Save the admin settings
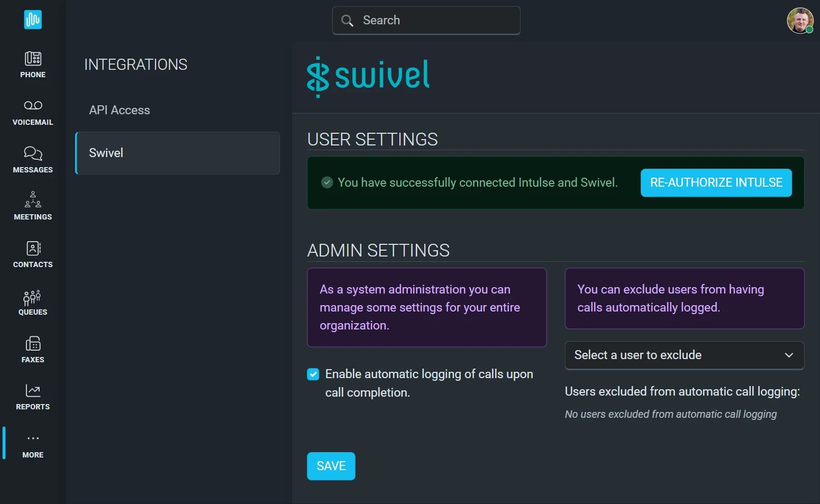Image resolution: width=820 pixels, height=504 pixels. [x=331, y=466]
